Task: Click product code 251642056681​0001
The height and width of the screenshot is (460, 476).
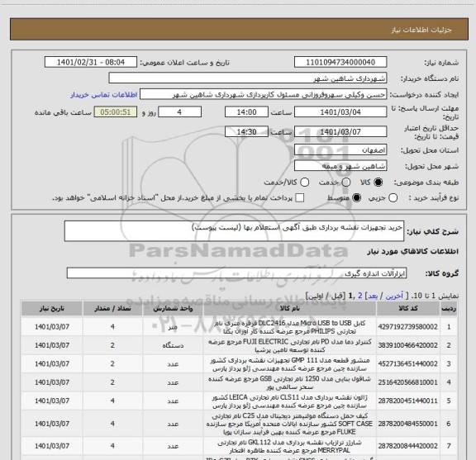Action: click(408, 382)
